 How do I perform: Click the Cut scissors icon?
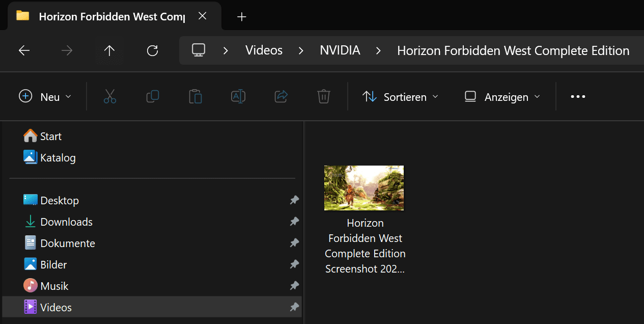[110, 96]
